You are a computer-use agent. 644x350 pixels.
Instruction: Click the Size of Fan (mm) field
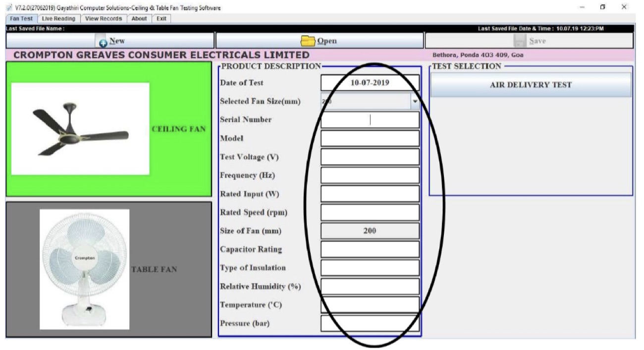[x=370, y=231]
